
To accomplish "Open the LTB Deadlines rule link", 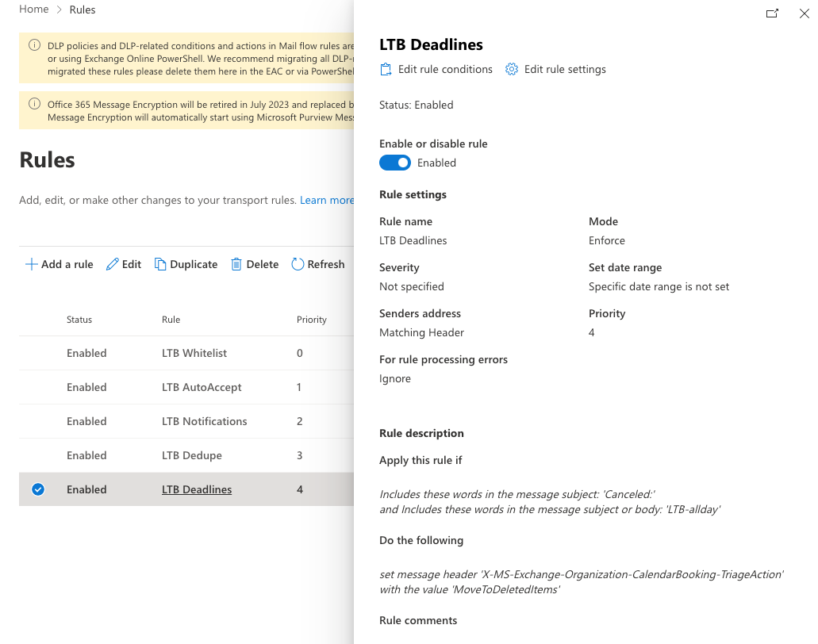I will tap(197, 489).
